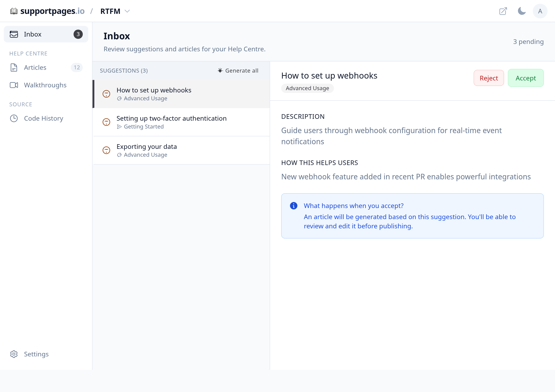555x392 pixels.
Task: Expand the RTFM project dropdown chevron
Action: click(127, 11)
